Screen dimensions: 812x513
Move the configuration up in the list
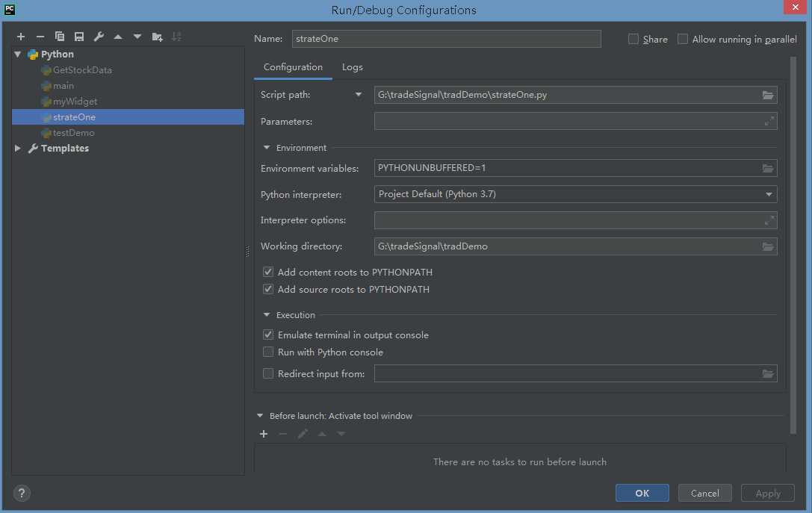tap(118, 37)
